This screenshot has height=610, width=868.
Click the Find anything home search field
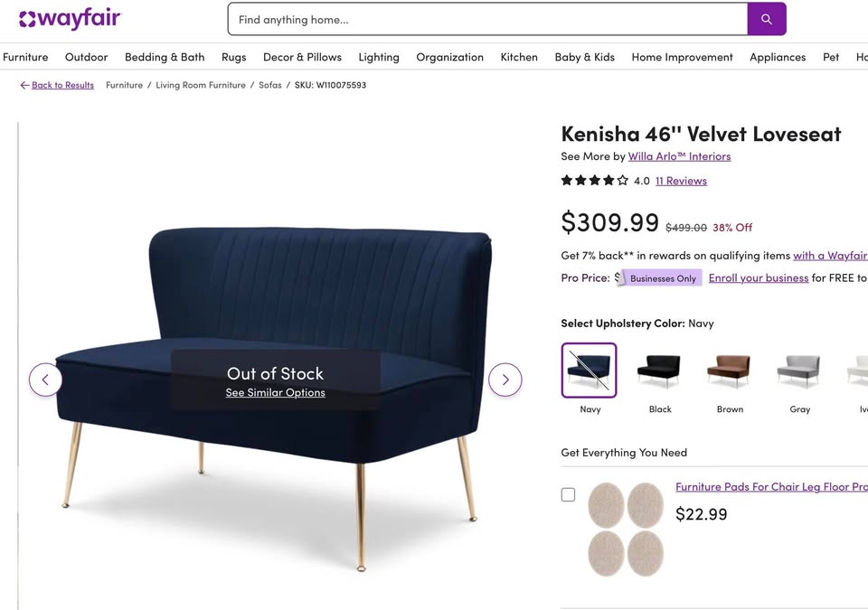[x=487, y=19]
